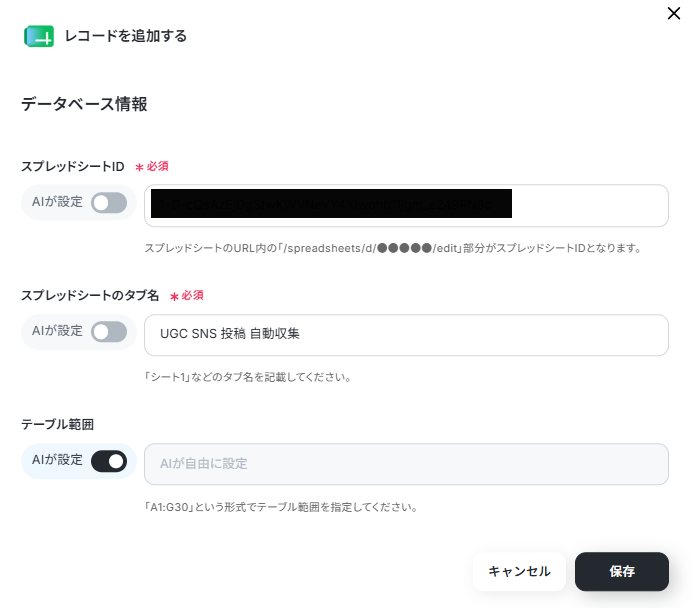Click the スプレッドシートID field label
697x608 pixels.
coord(73,167)
